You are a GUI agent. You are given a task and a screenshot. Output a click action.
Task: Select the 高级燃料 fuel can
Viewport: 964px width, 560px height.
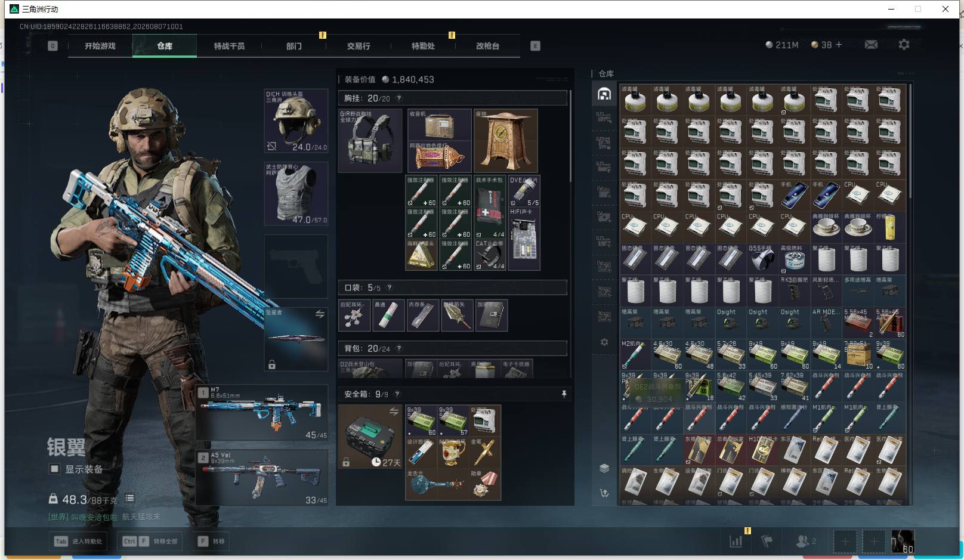794,259
